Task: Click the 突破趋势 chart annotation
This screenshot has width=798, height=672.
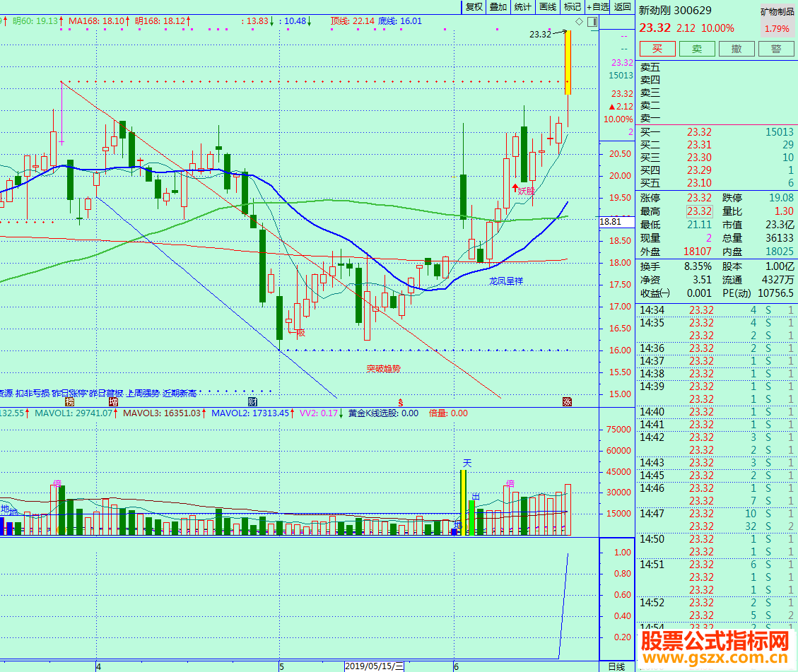Action: 384,368
